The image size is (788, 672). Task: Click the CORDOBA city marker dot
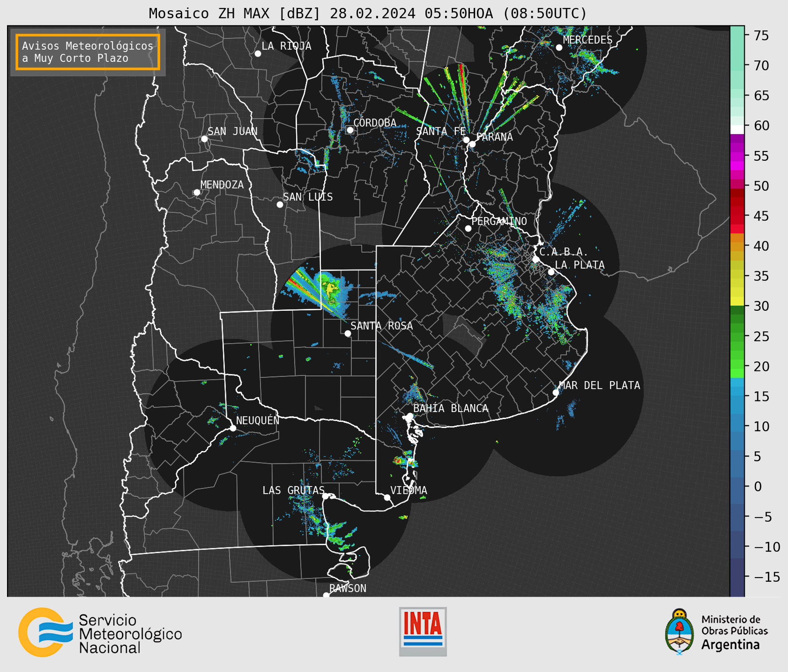pyautogui.click(x=350, y=130)
